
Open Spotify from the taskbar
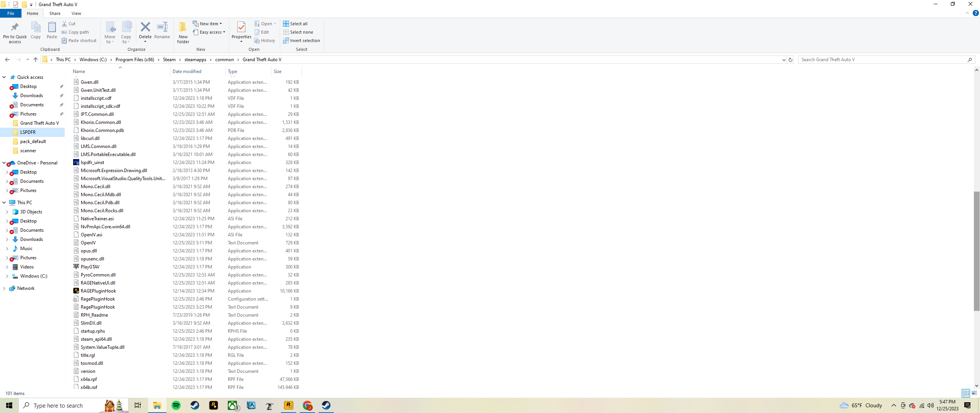click(x=176, y=405)
